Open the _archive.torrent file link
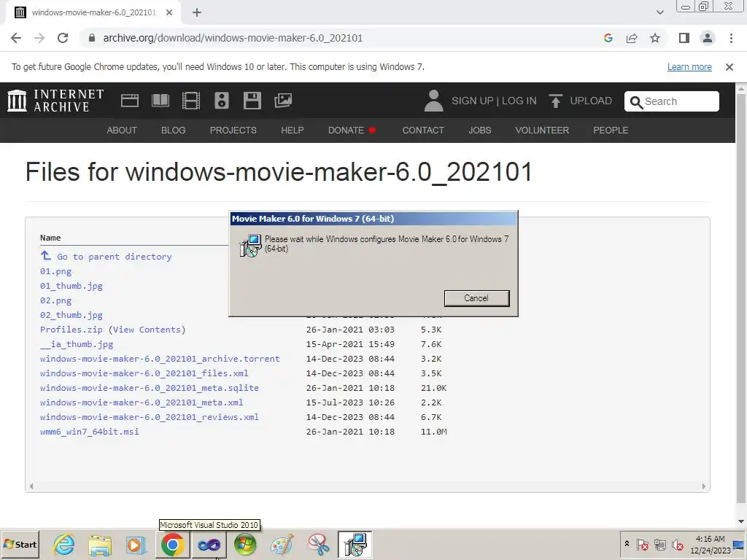Screen dimensions: 747x560 pyautogui.click(x=160, y=359)
